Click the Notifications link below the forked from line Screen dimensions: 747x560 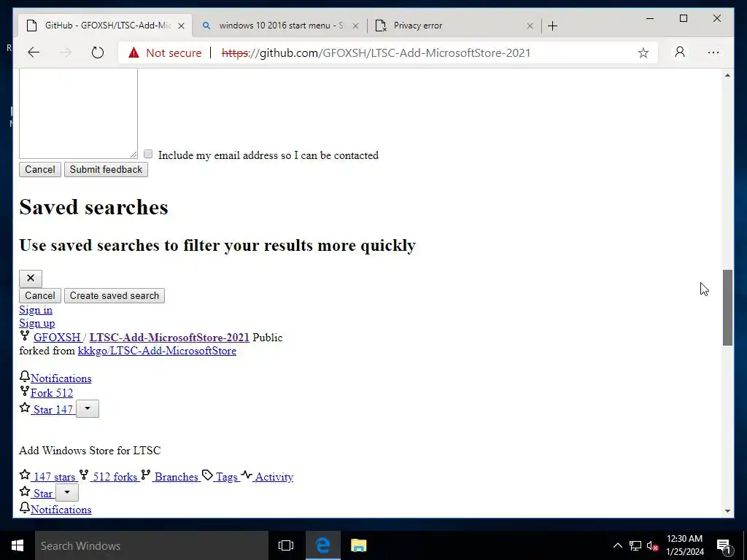[x=61, y=378]
